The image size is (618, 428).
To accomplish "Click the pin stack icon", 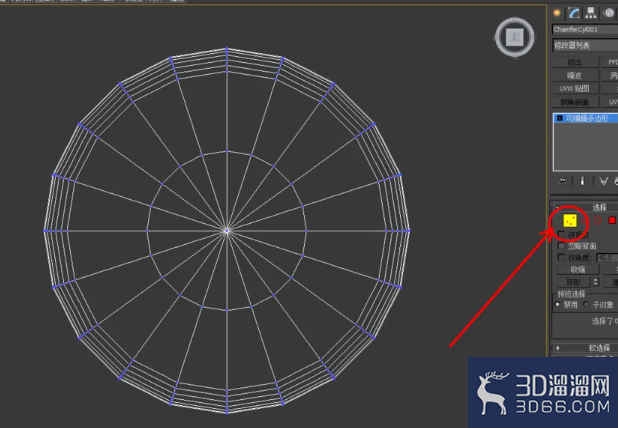I will 562,181.
